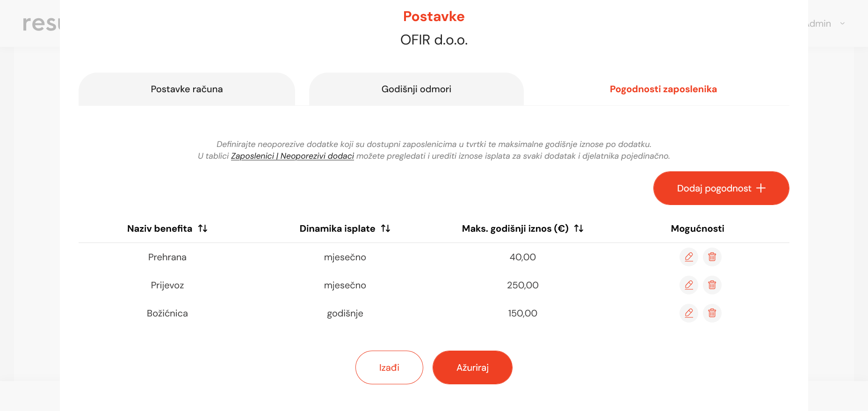
Task: Delete the Prijevoz benefit
Action: pyautogui.click(x=712, y=285)
